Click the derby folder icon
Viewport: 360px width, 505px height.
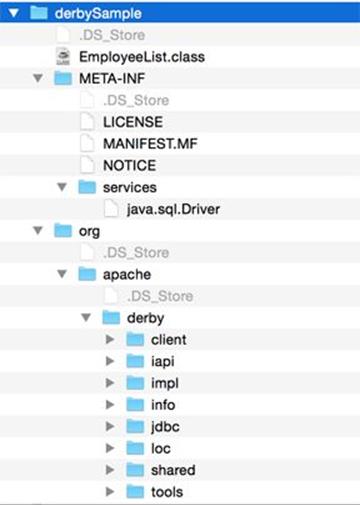(x=111, y=317)
